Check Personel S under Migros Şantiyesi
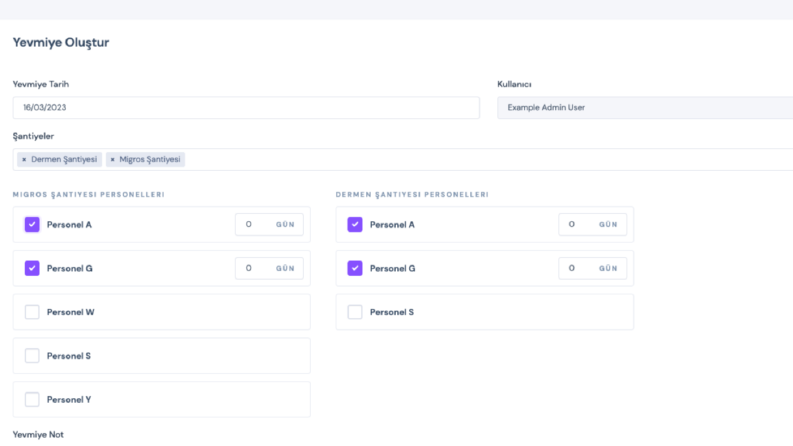 tap(32, 355)
